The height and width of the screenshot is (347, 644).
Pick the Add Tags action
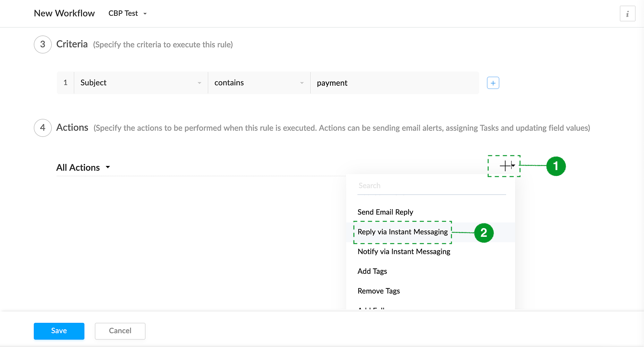click(372, 271)
